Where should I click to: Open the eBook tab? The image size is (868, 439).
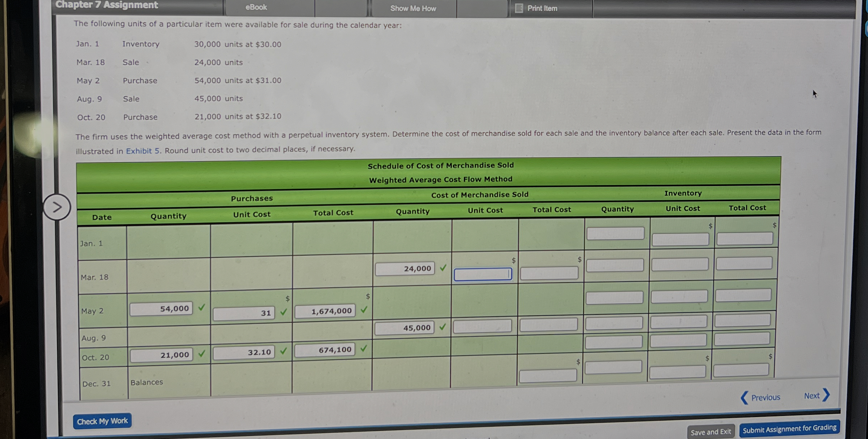[256, 7]
